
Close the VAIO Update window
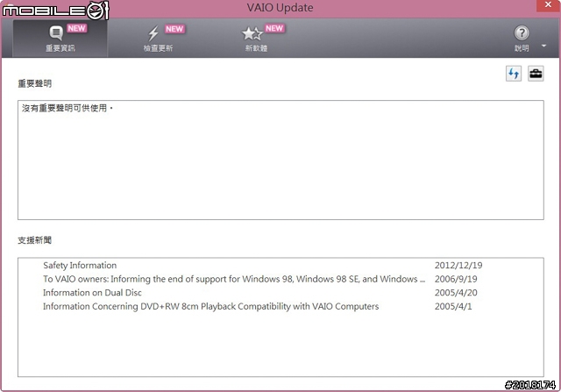[548, 5]
